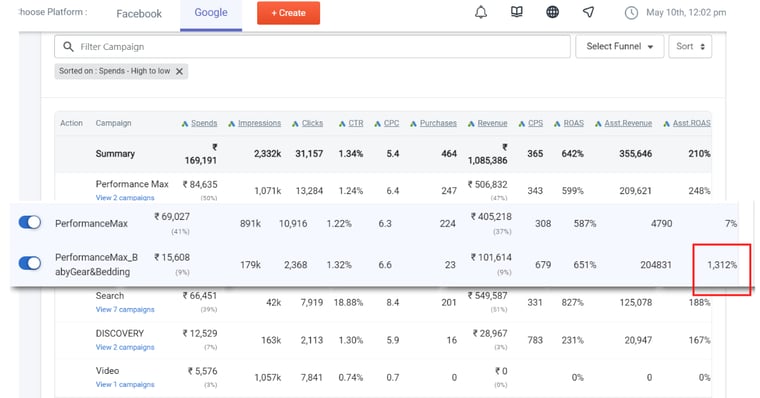760x398 pixels.
Task: Open 'View 2 campaigns' under DISCOVERY
Action: coord(125,347)
